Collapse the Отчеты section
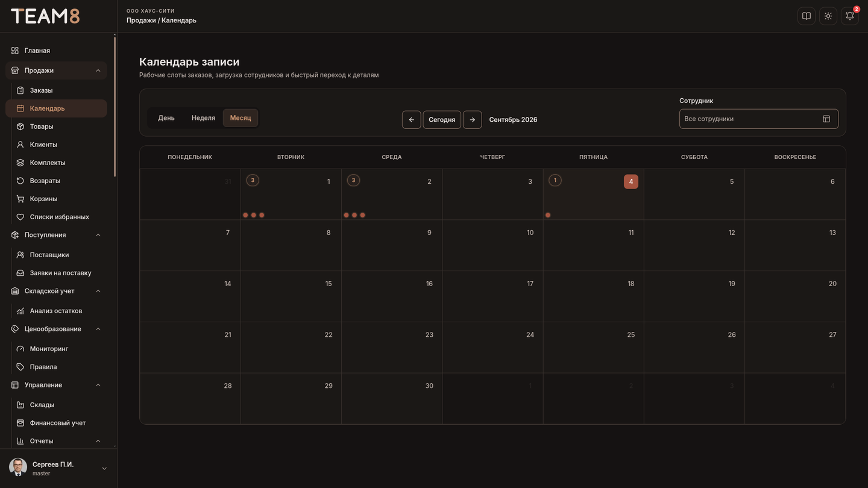The image size is (868, 488). 56,441
